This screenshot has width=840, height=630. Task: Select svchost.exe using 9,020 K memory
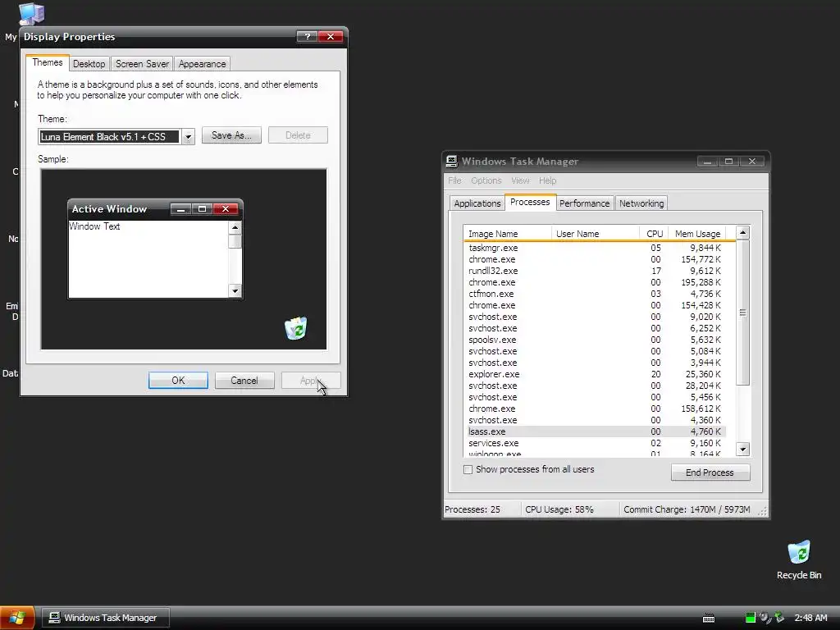coord(595,317)
